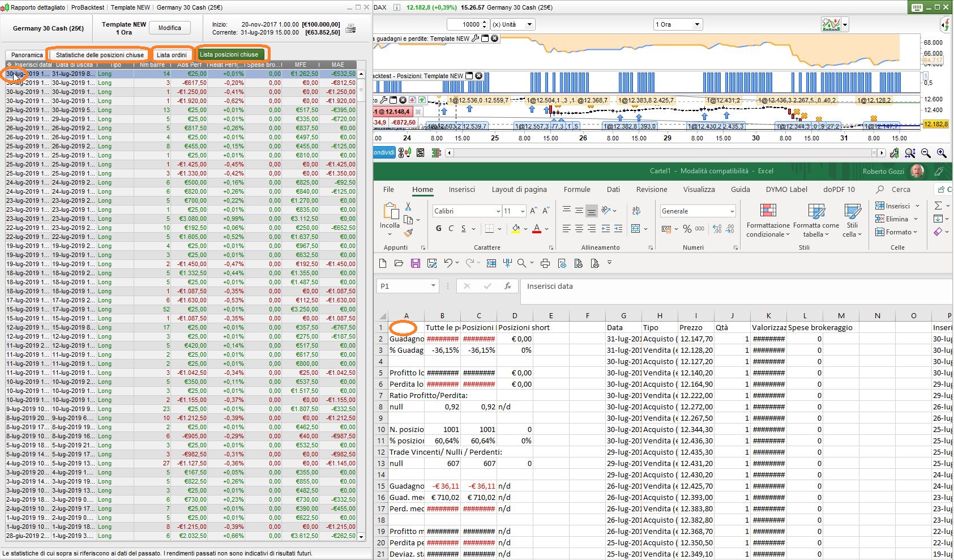Expand the Generale number format dropdown
The image size is (954, 560).
[x=731, y=211]
